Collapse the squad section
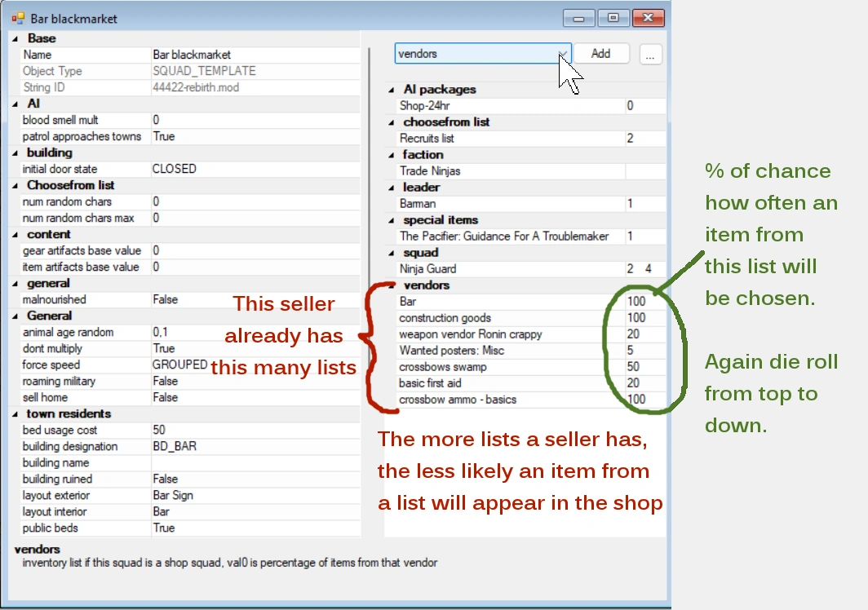Screen dimensions: 868x610 [391, 253]
